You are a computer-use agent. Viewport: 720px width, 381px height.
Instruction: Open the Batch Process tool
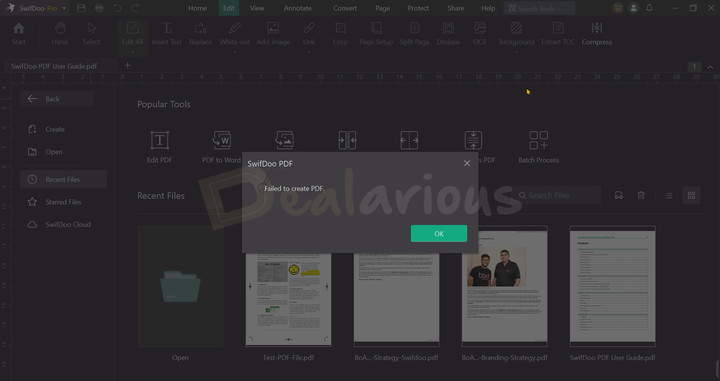tap(539, 147)
